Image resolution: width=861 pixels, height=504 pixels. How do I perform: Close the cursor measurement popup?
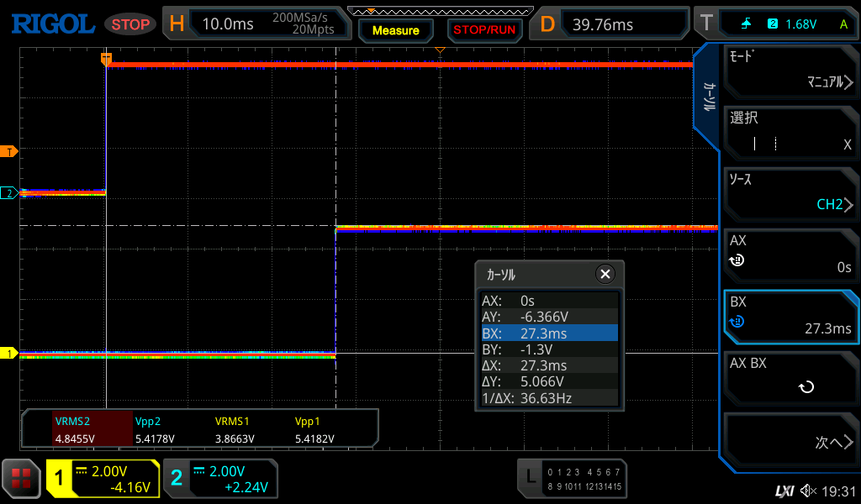pos(605,274)
